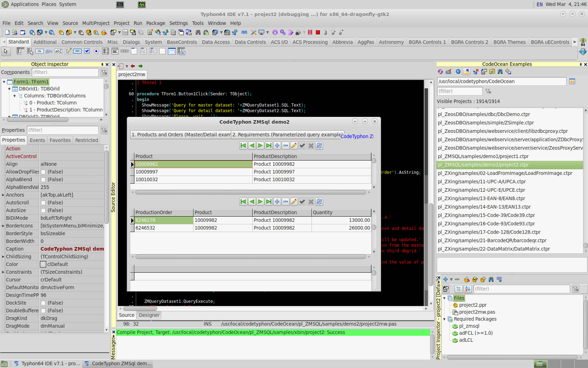Toggle the AutoScroll property checkbox
Viewport: 588px width, 368px height.
[43, 203]
